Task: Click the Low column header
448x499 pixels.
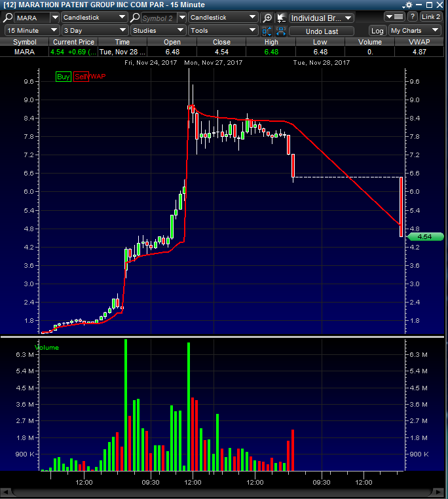Action: coord(320,42)
